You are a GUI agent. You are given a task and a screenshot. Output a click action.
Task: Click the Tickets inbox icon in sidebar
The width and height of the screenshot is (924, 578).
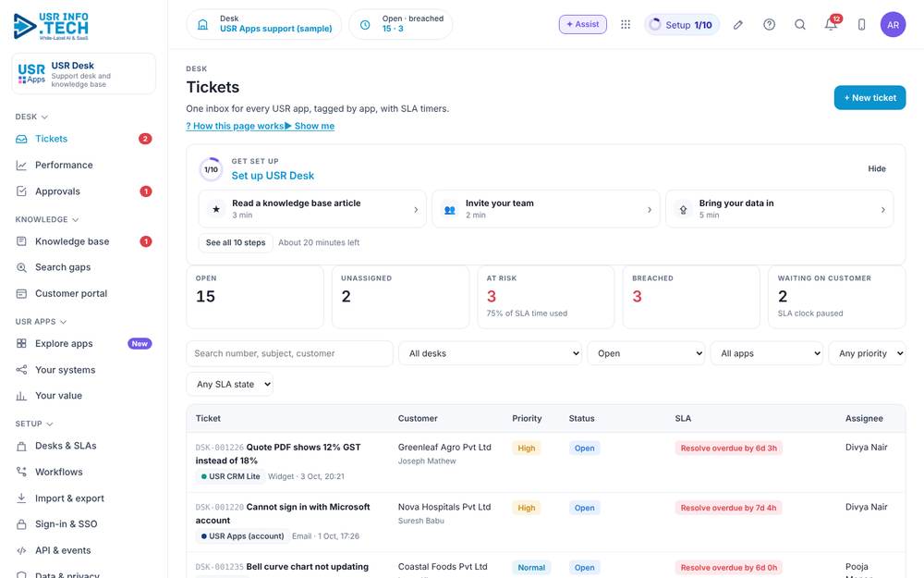(x=21, y=140)
